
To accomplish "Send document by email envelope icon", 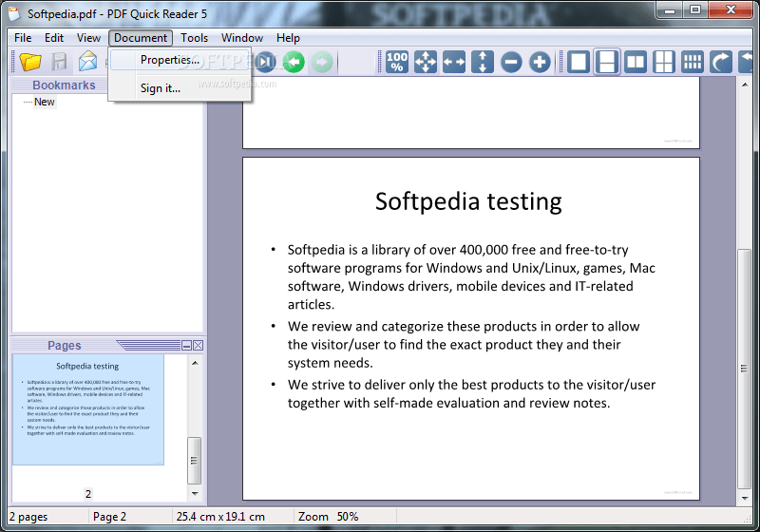I will [x=87, y=62].
